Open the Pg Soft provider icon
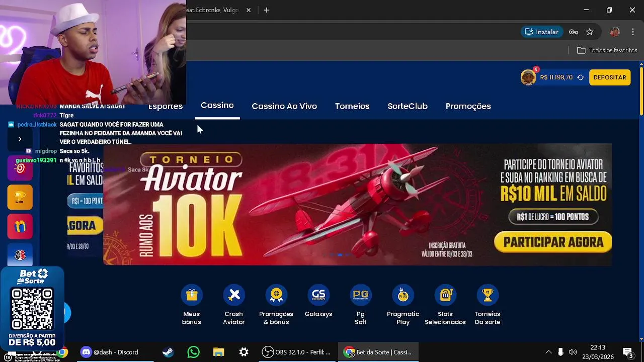Viewport: 644px width, 362px height. 361,295
